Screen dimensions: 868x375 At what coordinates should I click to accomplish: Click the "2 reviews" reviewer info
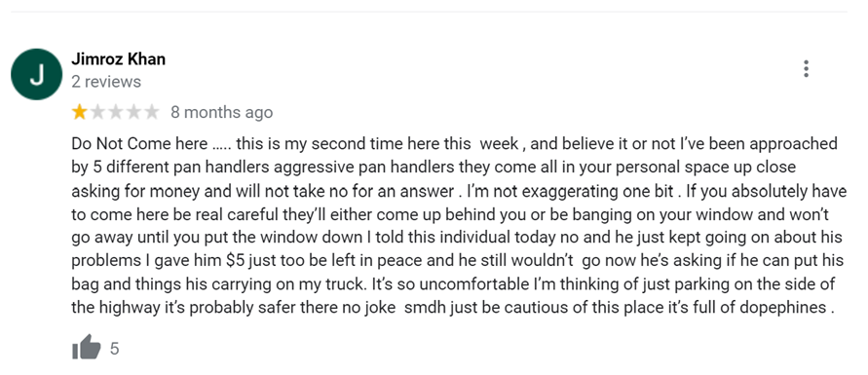pos(106,82)
